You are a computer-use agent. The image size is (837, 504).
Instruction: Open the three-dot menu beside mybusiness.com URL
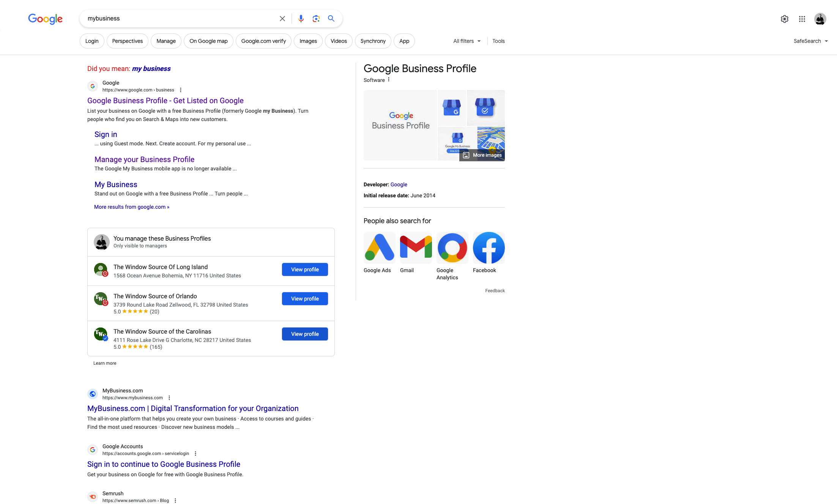click(169, 398)
